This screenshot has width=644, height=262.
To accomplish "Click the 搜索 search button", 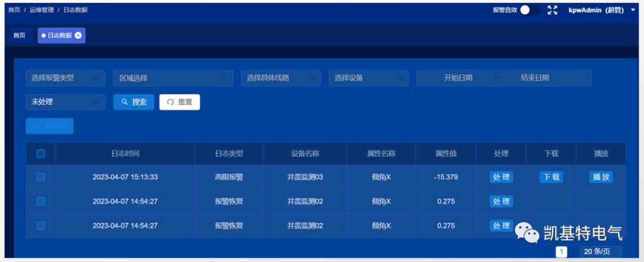I will tap(134, 102).
